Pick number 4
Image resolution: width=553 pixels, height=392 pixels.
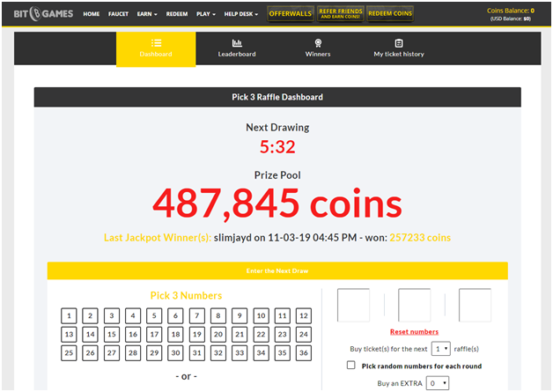click(x=133, y=315)
